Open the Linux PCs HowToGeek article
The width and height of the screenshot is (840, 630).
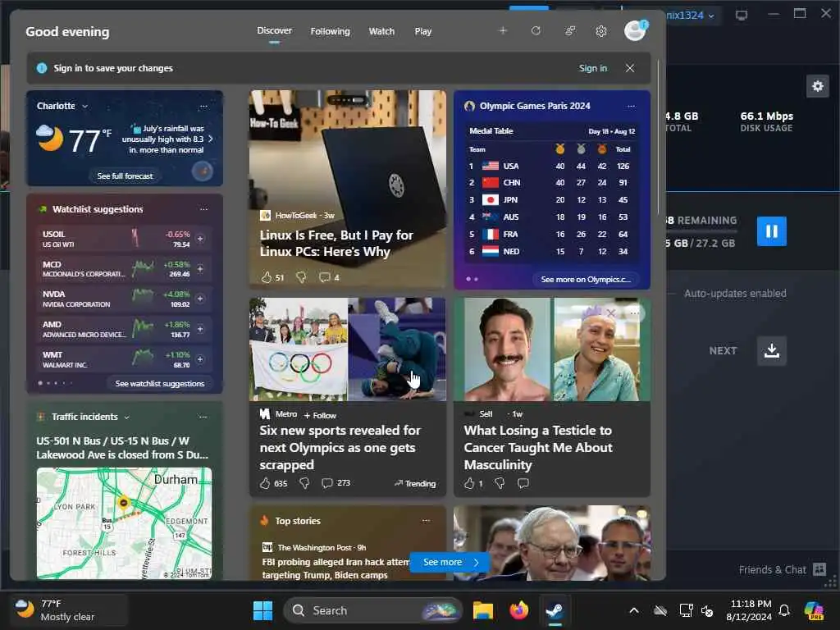(336, 243)
